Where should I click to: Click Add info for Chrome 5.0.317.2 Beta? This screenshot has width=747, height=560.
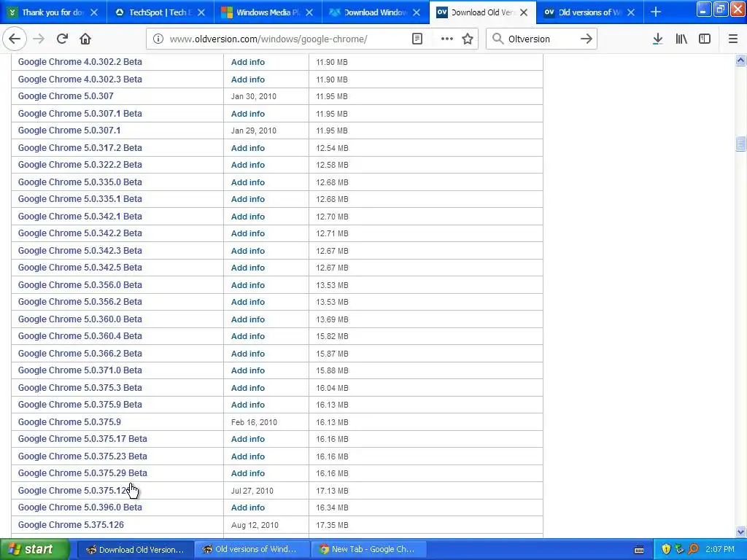point(248,148)
